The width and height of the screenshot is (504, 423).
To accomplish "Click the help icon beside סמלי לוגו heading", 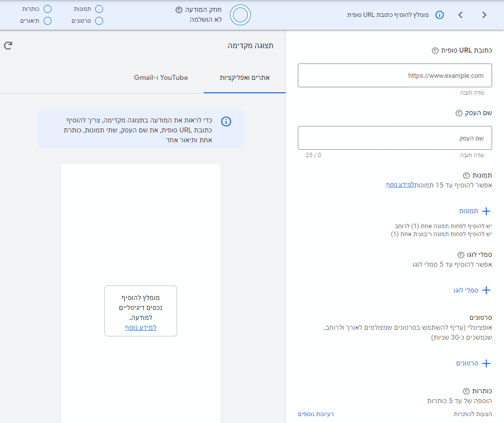I will click(461, 255).
